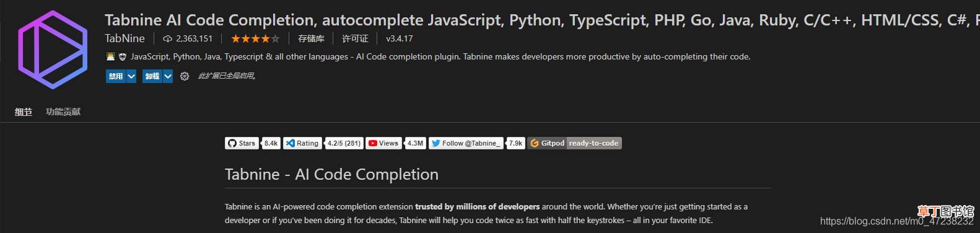Expand the 卸载 dropdown arrow
980x233 pixels.
pos(168,76)
